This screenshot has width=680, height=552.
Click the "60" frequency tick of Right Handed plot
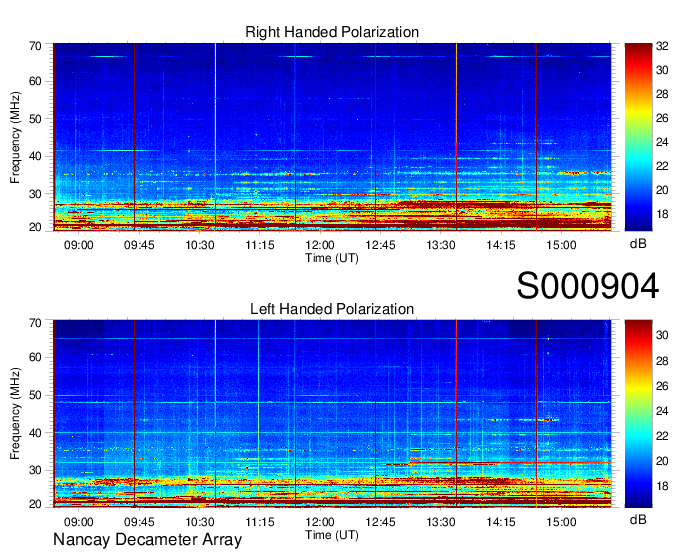coord(35,81)
